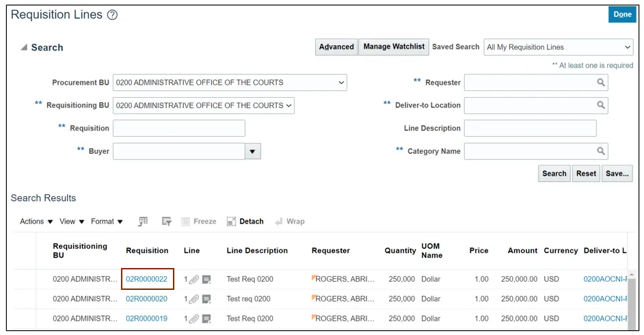Click attachment paperclip icon in 02R0000019 row
Image resolution: width=644 pixels, height=335 pixels.
point(194,319)
